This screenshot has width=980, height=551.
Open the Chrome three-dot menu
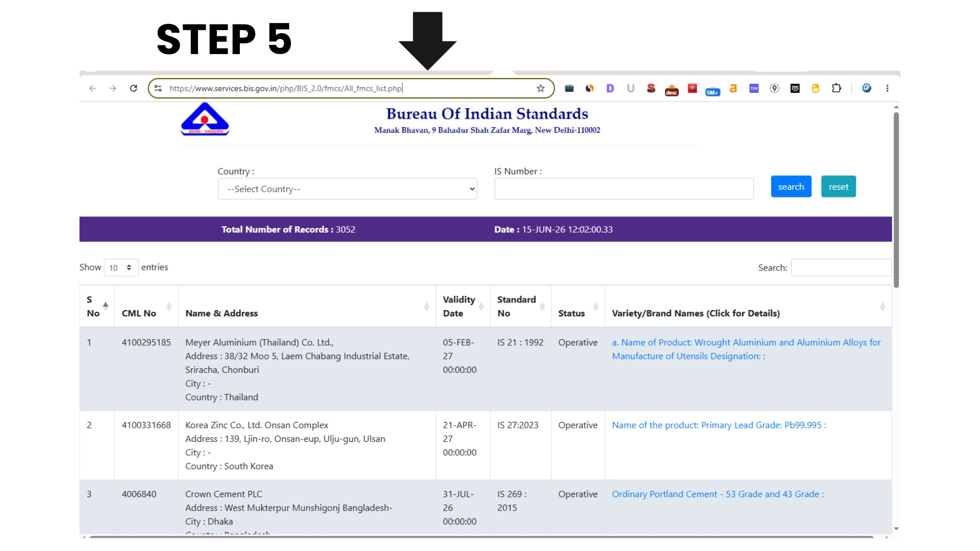[x=887, y=88]
